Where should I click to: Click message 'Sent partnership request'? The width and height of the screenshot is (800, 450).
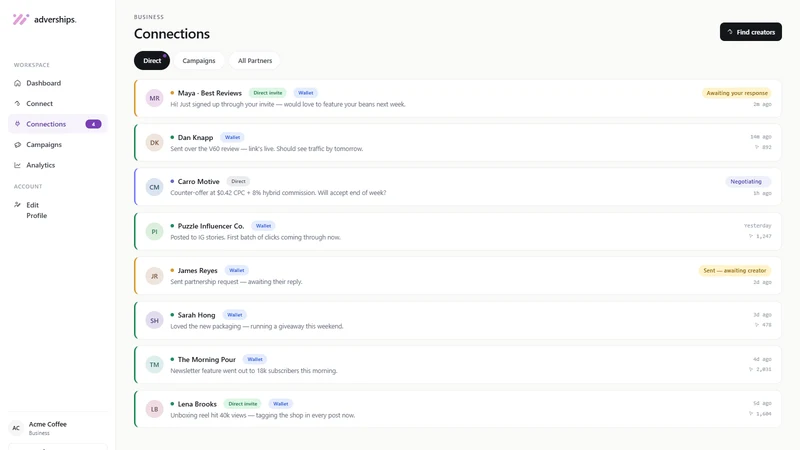tap(236, 282)
